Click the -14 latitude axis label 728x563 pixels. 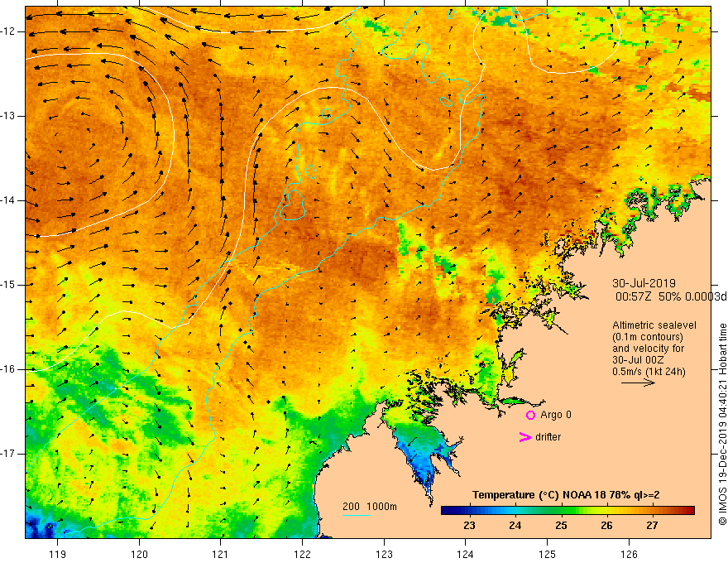8,200
